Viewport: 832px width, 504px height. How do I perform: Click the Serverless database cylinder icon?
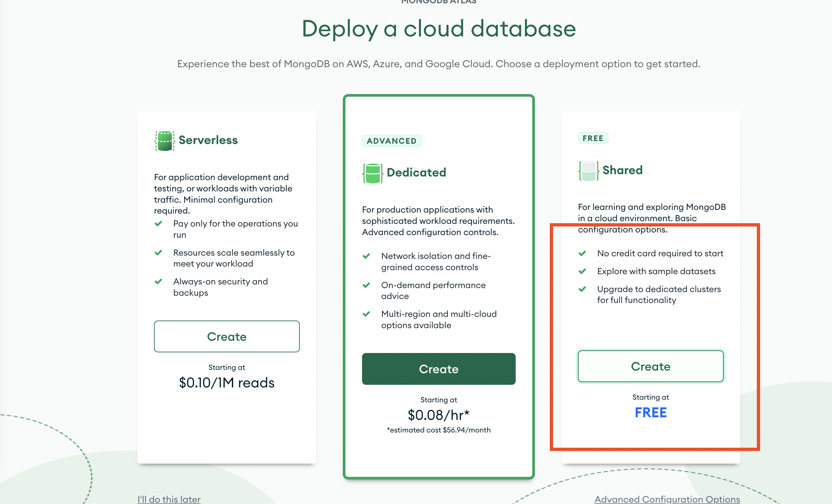click(165, 141)
